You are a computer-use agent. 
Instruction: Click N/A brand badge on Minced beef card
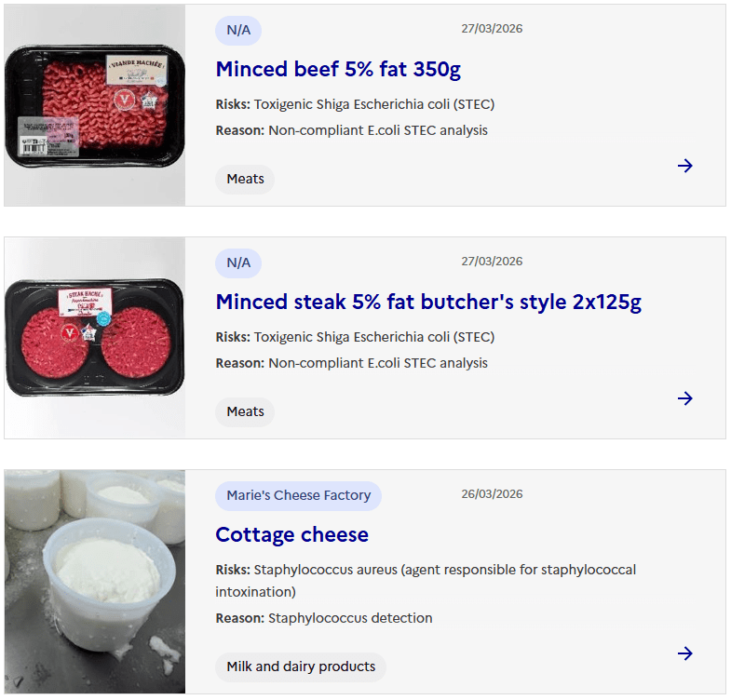click(238, 30)
